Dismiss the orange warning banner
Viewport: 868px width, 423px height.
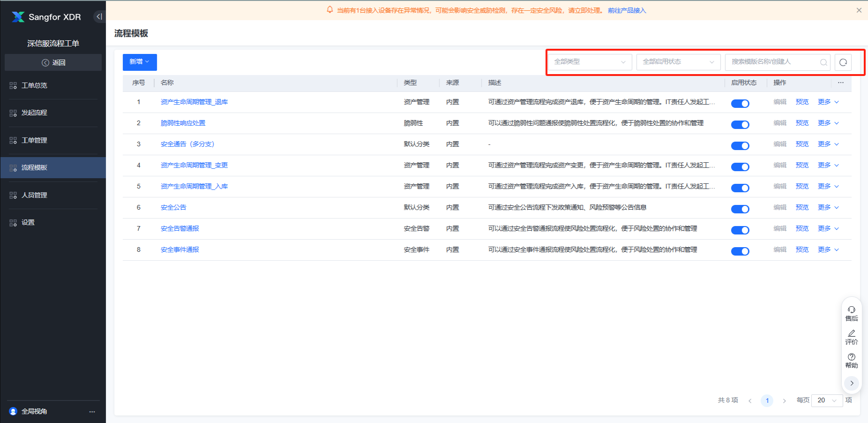859,10
